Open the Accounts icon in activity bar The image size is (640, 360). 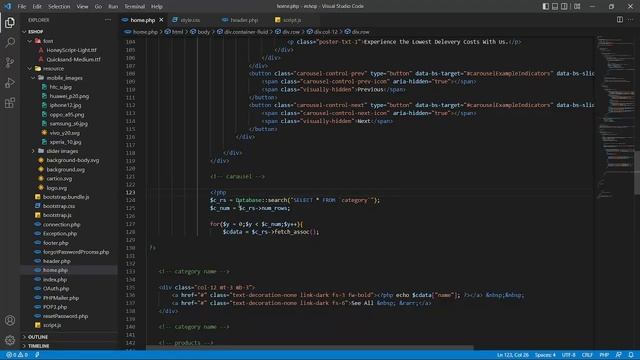(x=10, y=320)
